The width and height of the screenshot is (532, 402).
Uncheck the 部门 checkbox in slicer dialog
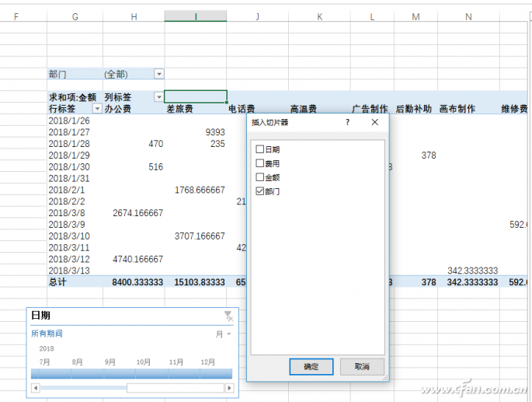point(260,191)
